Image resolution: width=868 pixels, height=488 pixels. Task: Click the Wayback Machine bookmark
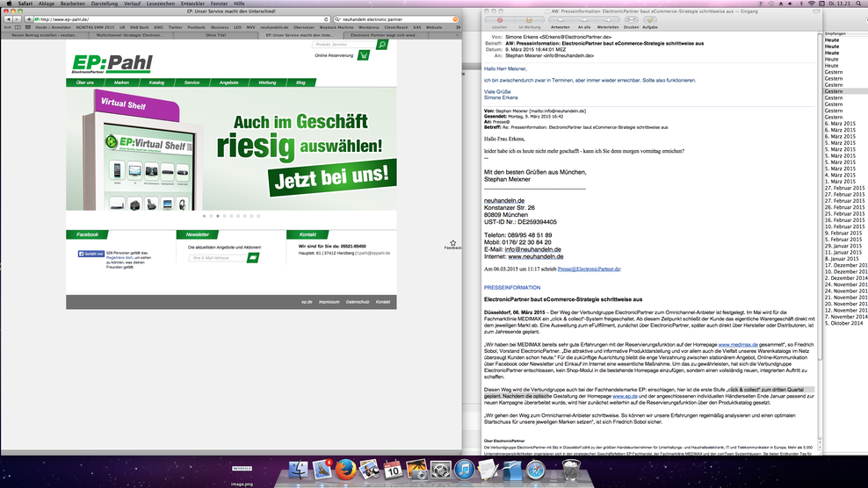tap(336, 27)
